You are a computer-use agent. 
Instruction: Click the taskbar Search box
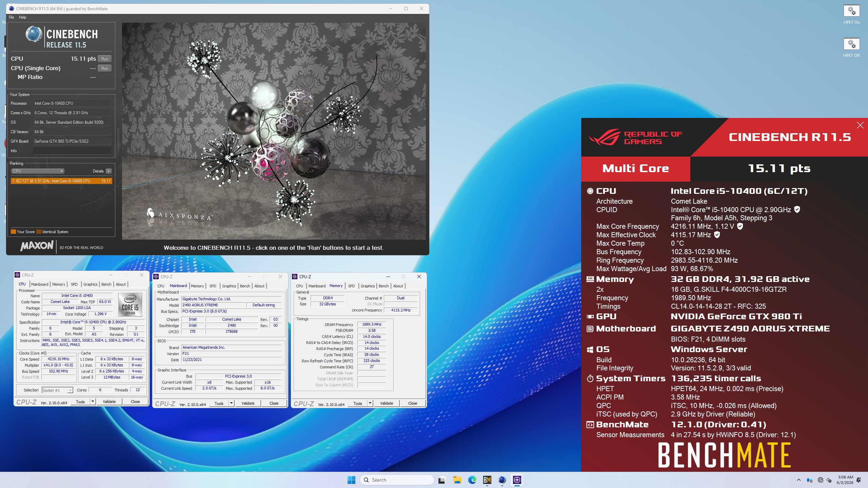click(x=397, y=480)
